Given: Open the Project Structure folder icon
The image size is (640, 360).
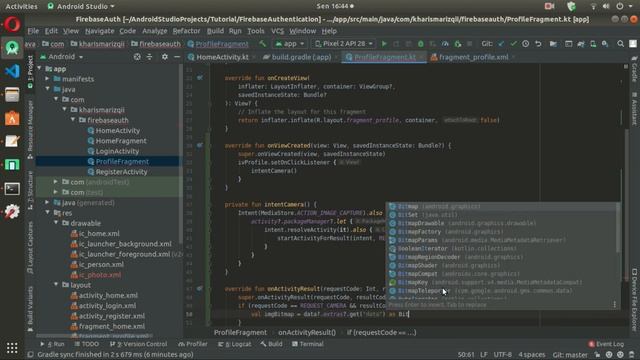Looking at the screenshot, I should (x=553, y=44).
